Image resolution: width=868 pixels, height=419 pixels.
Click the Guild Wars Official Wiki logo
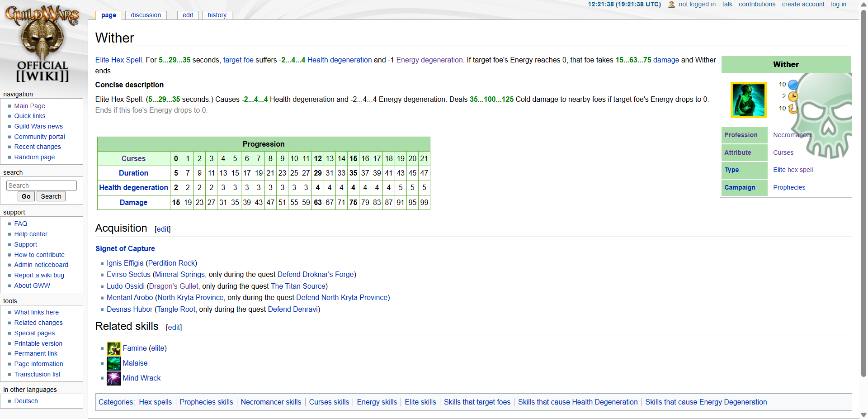42,43
